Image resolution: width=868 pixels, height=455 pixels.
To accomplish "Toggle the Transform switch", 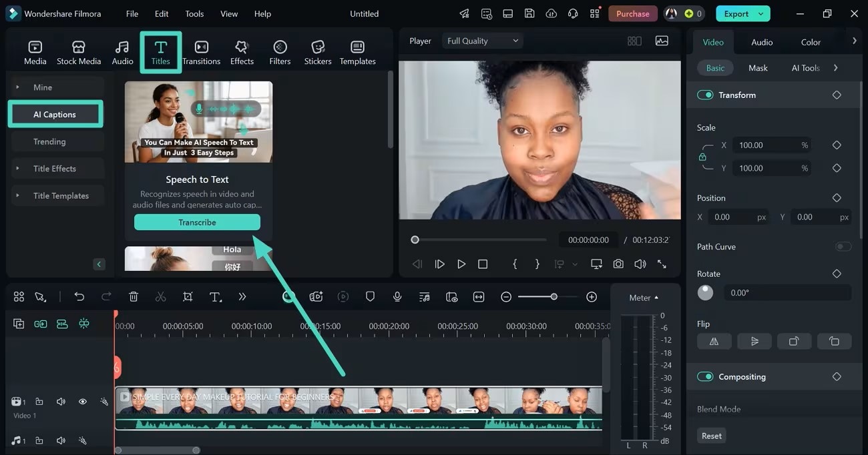I will 705,95.
